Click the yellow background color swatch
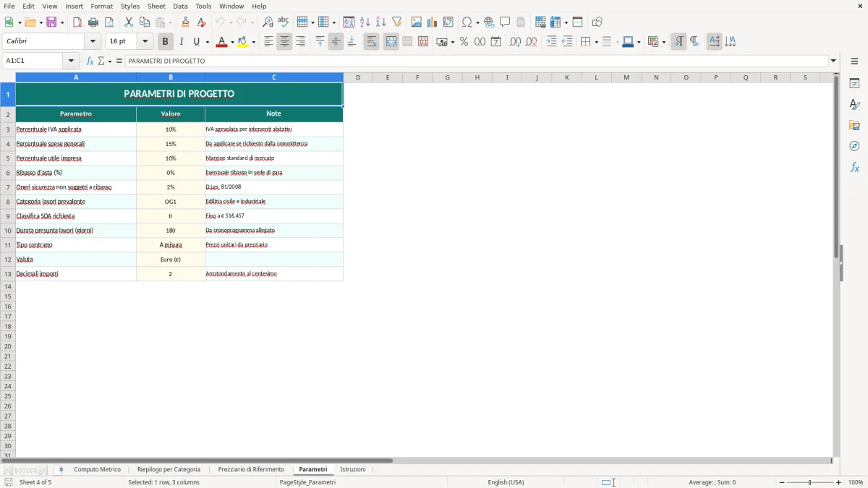The image size is (868, 488). tap(243, 42)
